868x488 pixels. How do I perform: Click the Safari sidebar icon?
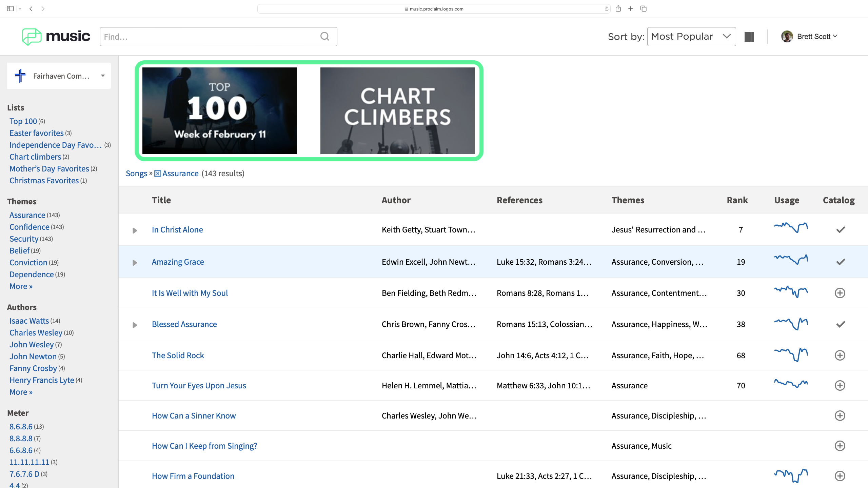(x=10, y=9)
